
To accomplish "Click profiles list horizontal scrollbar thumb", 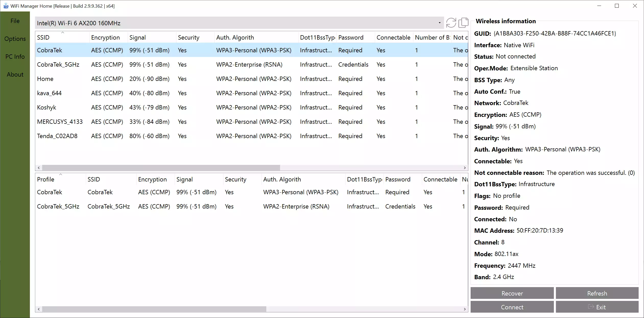I will pyautogui.click(x=154, y=309).
